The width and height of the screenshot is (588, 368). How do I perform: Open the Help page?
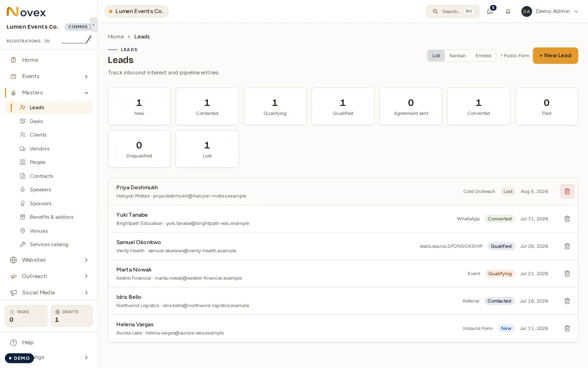(49, 343)
